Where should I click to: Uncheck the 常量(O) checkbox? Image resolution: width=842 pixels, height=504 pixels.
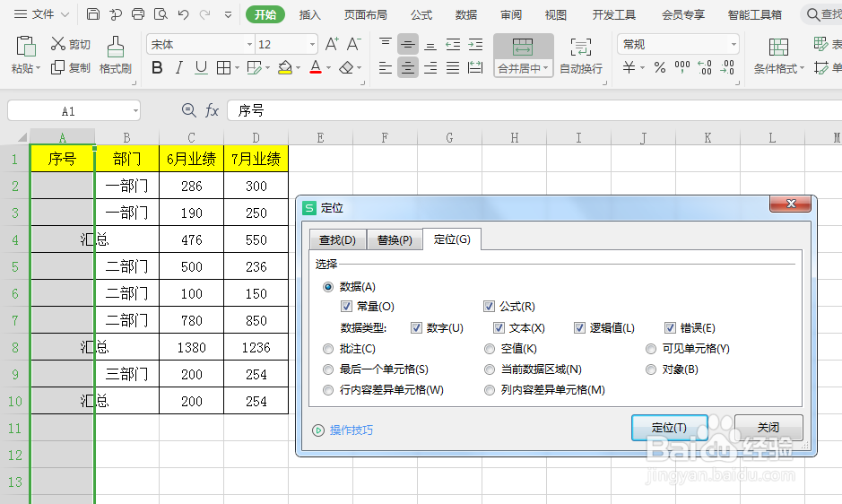346,307
